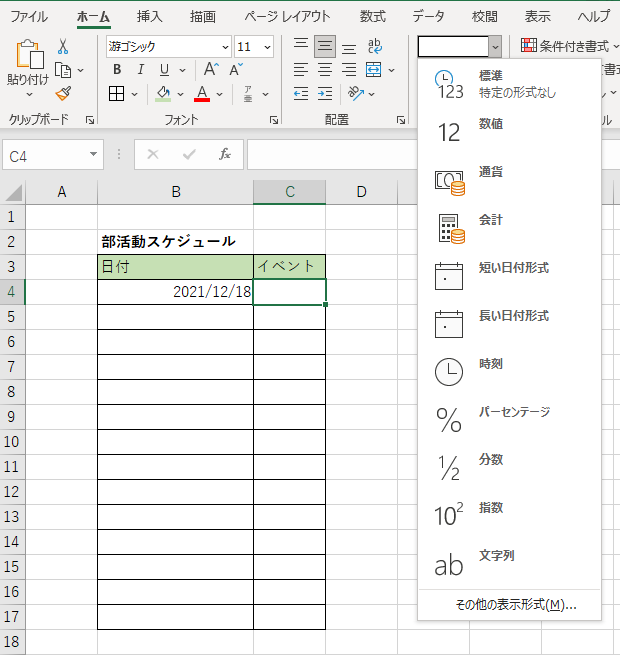Open the Name Box dropdown arrow
This screenshot has height=655, width=620.
[94, 155]
